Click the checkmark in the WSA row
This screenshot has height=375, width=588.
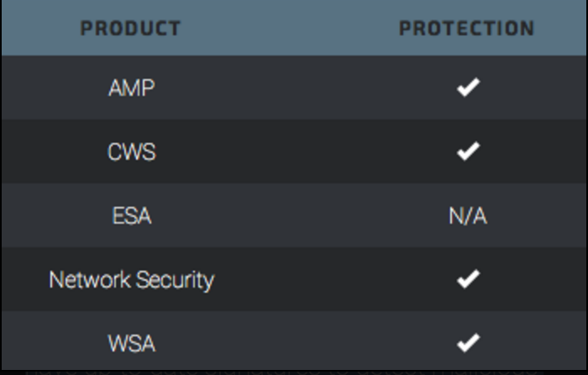point(468,343)
